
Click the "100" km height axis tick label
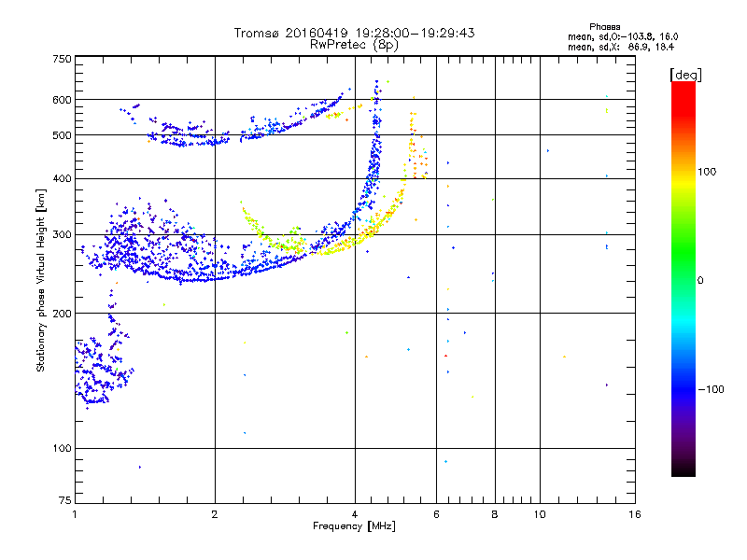pos(62,448)
